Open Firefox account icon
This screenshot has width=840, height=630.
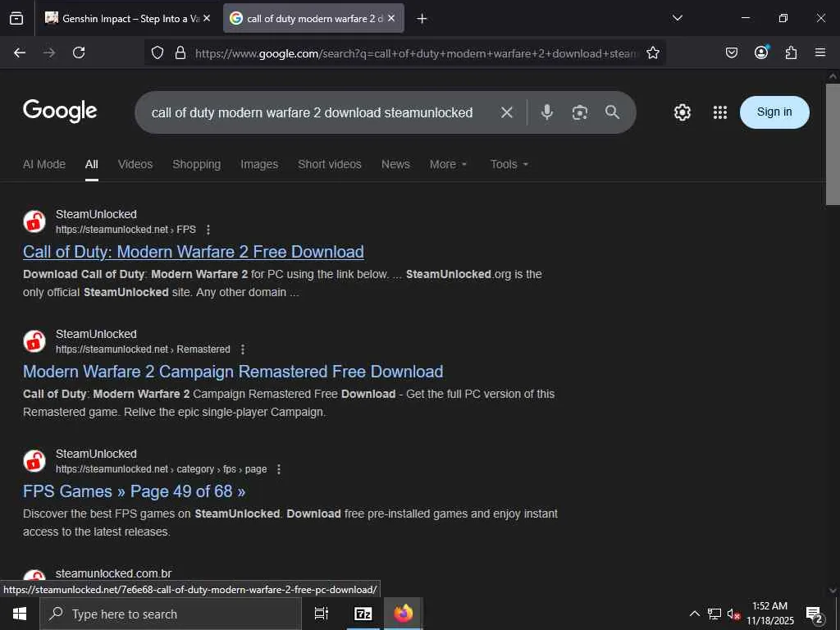761,52
